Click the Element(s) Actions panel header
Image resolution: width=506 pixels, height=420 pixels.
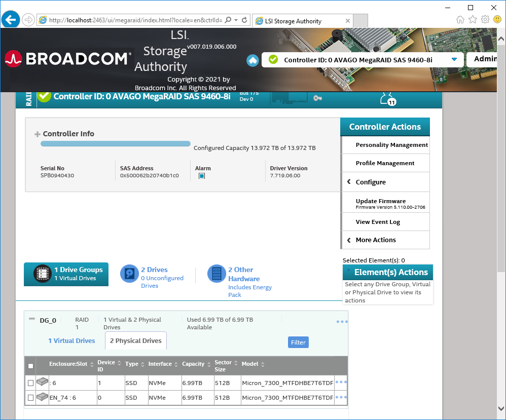tap(388, 272)
